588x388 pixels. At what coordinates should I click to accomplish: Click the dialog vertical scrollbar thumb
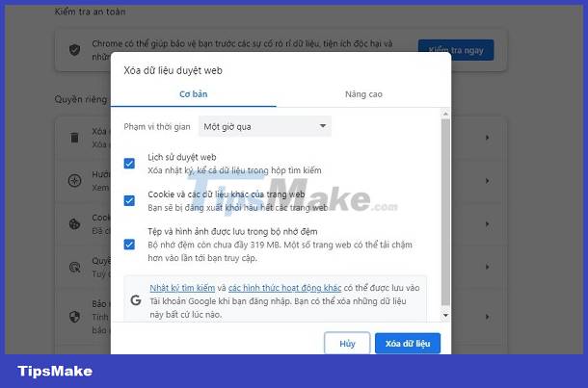(445, 213)
